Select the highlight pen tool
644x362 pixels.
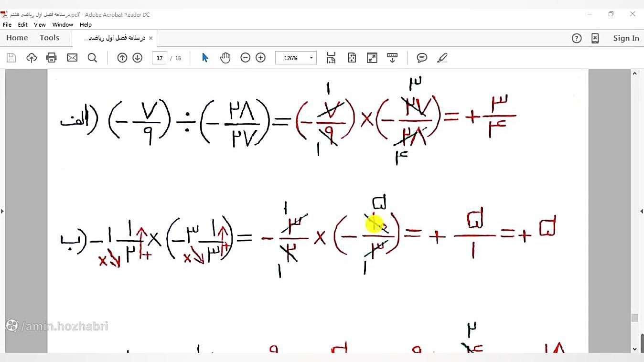point(442,58)
